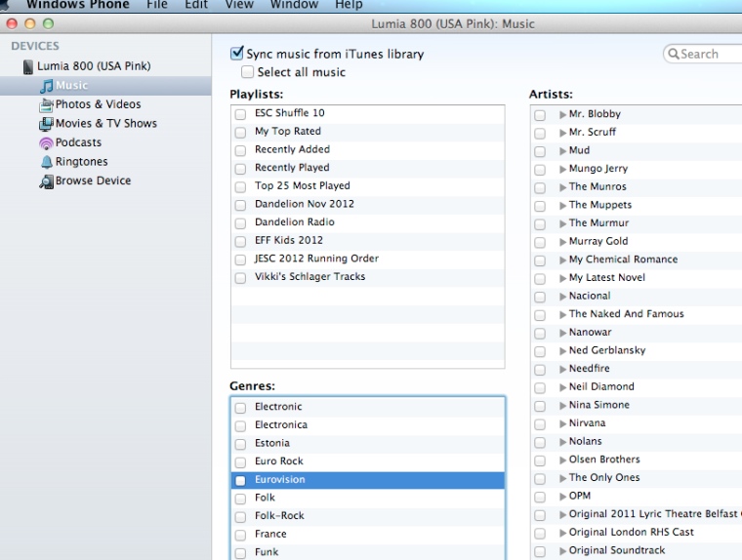Check the Folk-Rock genre checkbox
The height and width of the screenshot is (560, 742).
[240, 517]
